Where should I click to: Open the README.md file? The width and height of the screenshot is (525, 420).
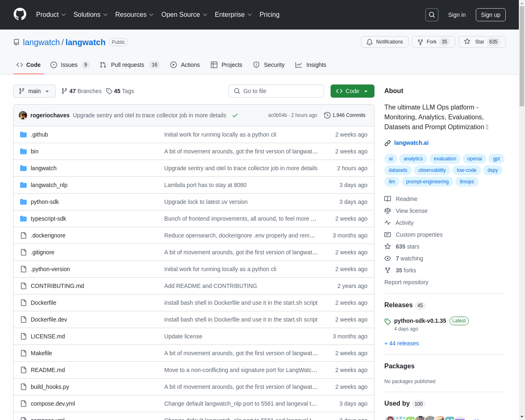click(48, 370)
